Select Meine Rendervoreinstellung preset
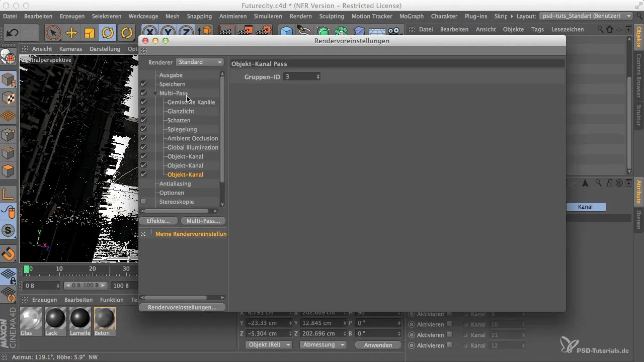This screenshot has width=644, height=362. tap(191, 234)
